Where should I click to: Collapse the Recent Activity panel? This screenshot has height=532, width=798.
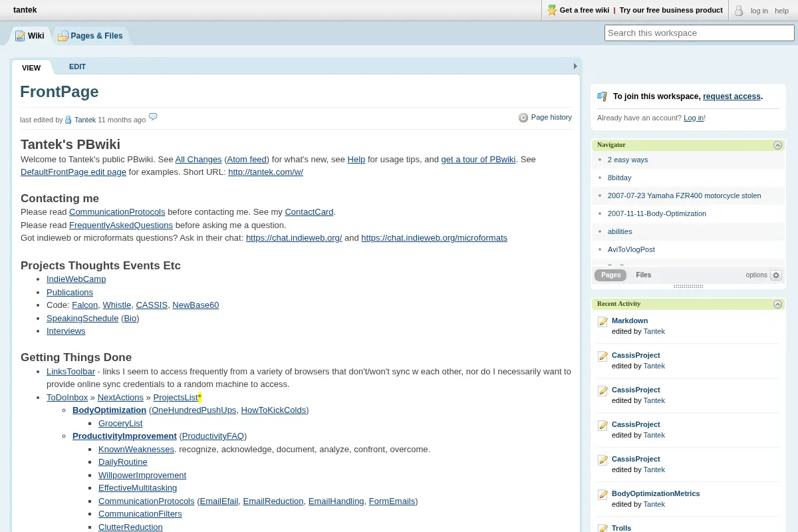[x=777, y=304]
